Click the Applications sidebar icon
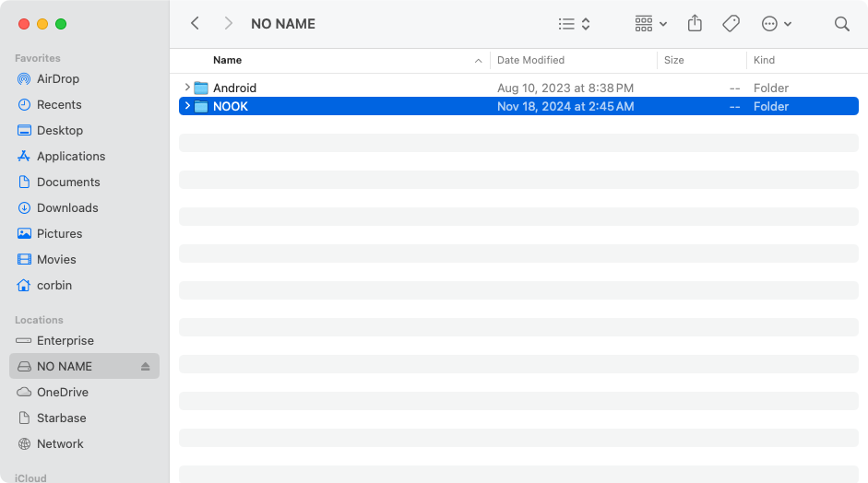The image size is (868, 483). 24,156
